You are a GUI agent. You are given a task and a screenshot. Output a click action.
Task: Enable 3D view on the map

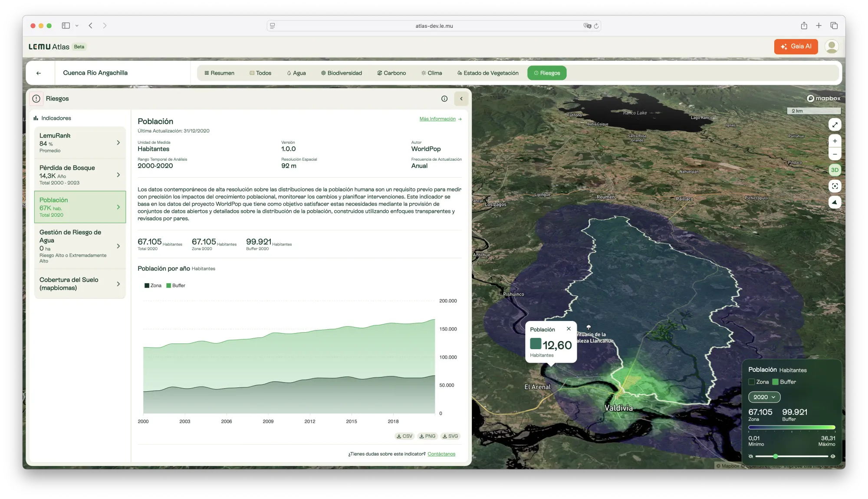click(835, 170)
